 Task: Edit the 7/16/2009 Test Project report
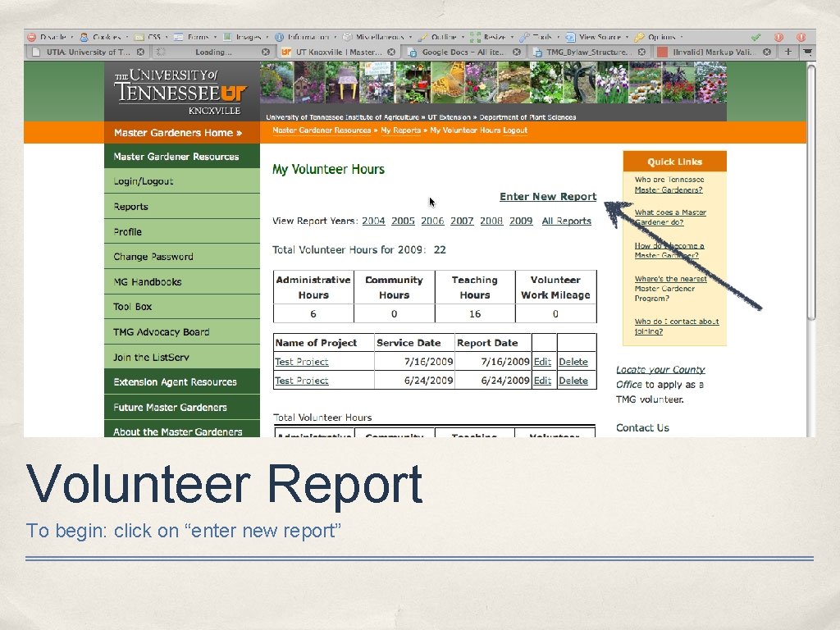tap(542, 362)
